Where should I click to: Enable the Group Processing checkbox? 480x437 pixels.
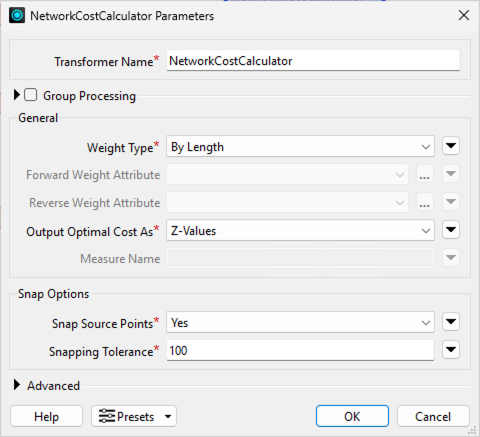coord(31,95)
